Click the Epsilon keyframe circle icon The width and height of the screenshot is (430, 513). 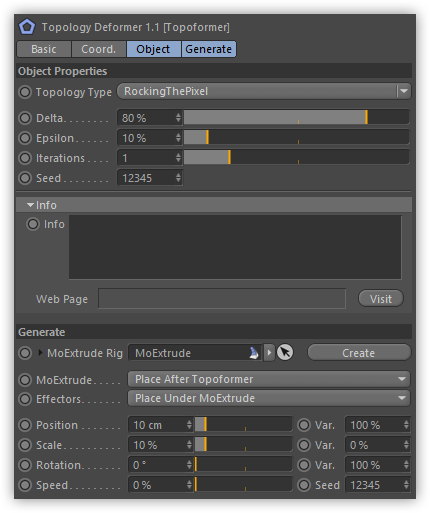point(25,138)
